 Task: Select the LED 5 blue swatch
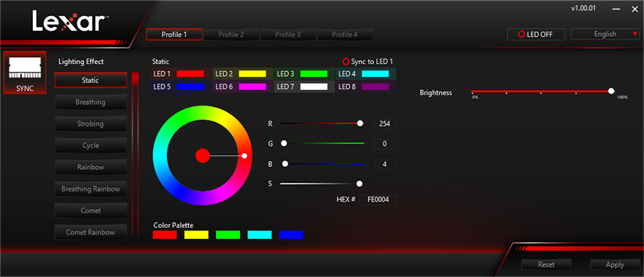tap(190, 86)
